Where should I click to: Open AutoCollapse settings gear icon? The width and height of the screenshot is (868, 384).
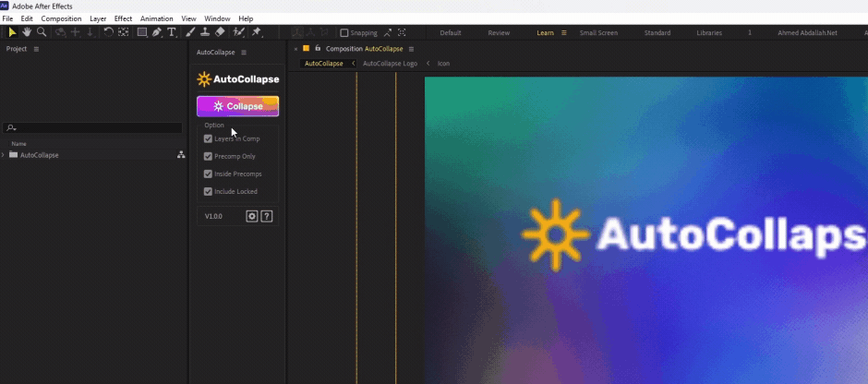pyautogui.click(x=252, y=216)
